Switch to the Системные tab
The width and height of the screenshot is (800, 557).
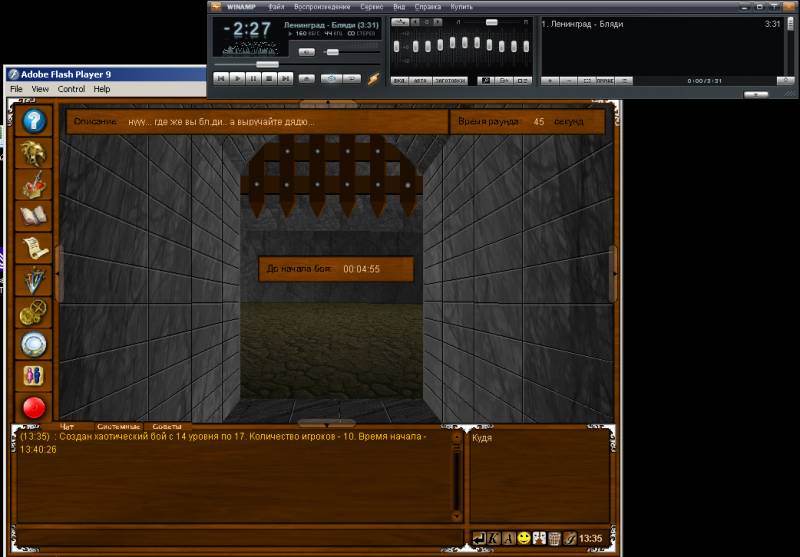coord(118,426)
